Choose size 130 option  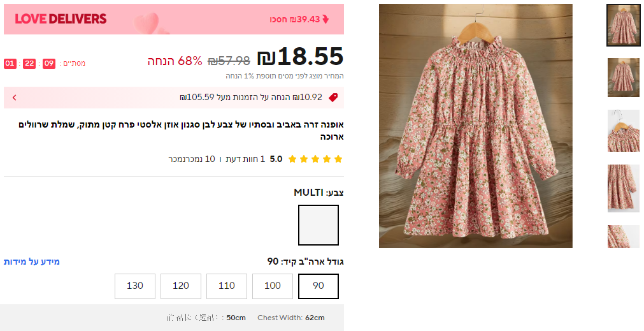point(135,286)
